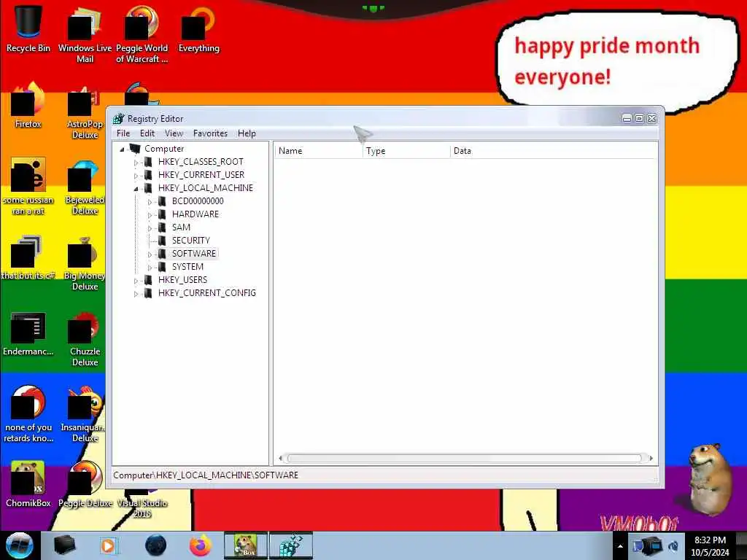Expand the BCD00000000 key arrow
This screenshot has height=560, width=747.
(150, 202)
